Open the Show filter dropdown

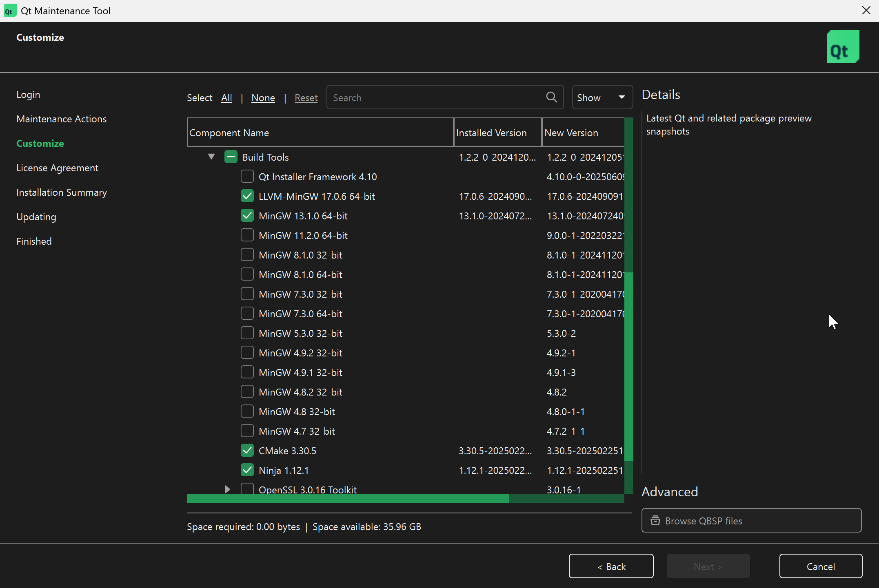pyautogui.click(x=602, y=97)
